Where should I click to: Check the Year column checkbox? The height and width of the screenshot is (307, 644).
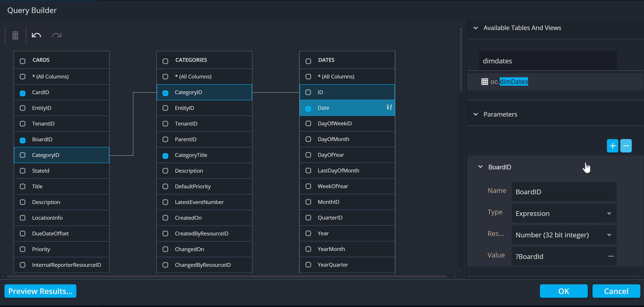308,233
